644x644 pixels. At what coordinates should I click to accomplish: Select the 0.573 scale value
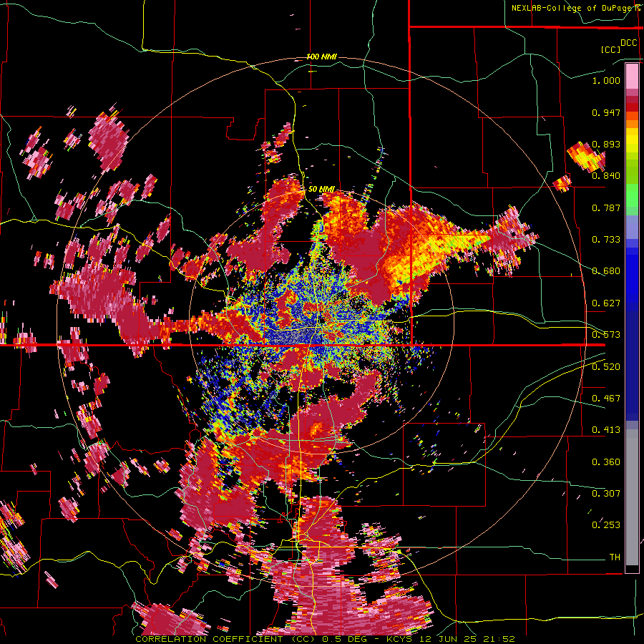[x=606, y=335]
